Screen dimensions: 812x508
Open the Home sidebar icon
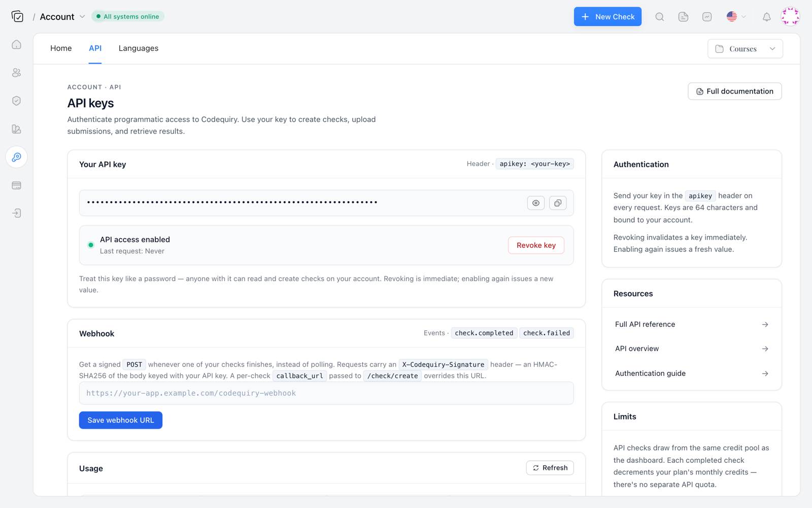(17, 45)
